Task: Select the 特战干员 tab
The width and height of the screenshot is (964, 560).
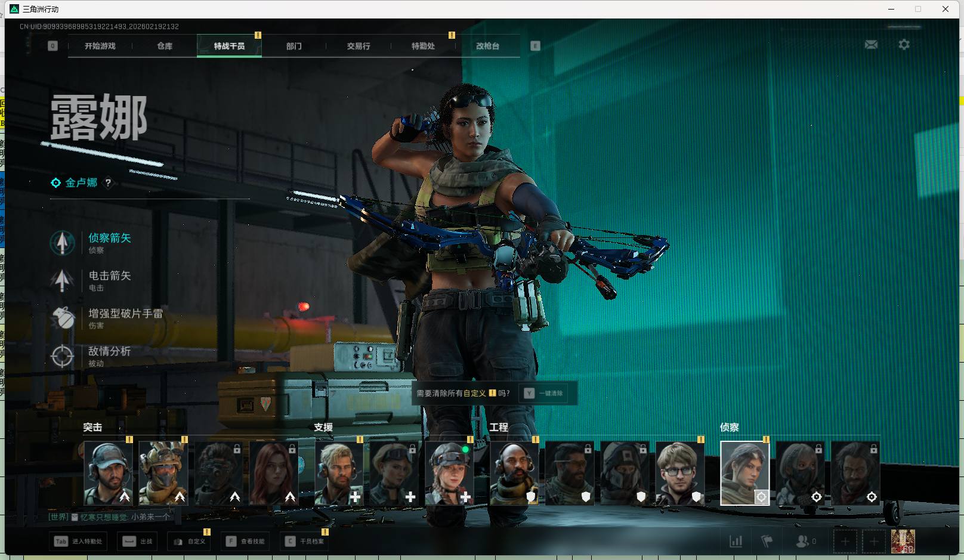Action: (x=229, y=46)
